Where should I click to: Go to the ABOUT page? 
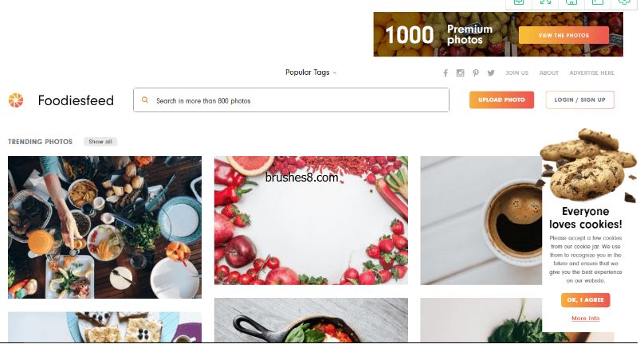click(x=548, y=73)
